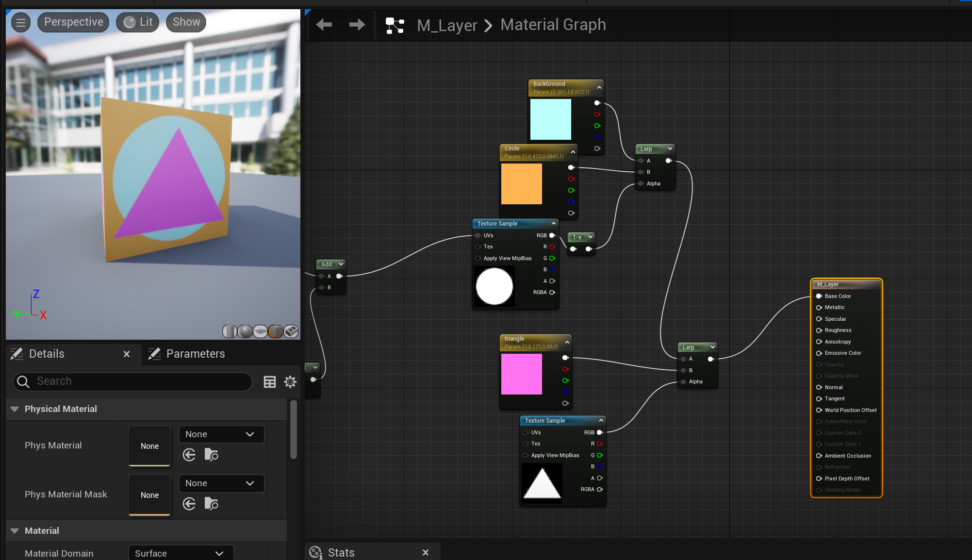Open the Details settings gear icon
The height and width of the screenshot is (560, 972).
tap(290, 382)
